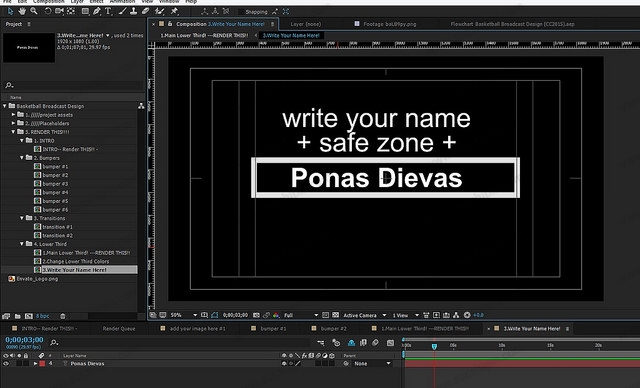
Task: Switch to Layer (none) viewer tab
Action: click(306, 24)
